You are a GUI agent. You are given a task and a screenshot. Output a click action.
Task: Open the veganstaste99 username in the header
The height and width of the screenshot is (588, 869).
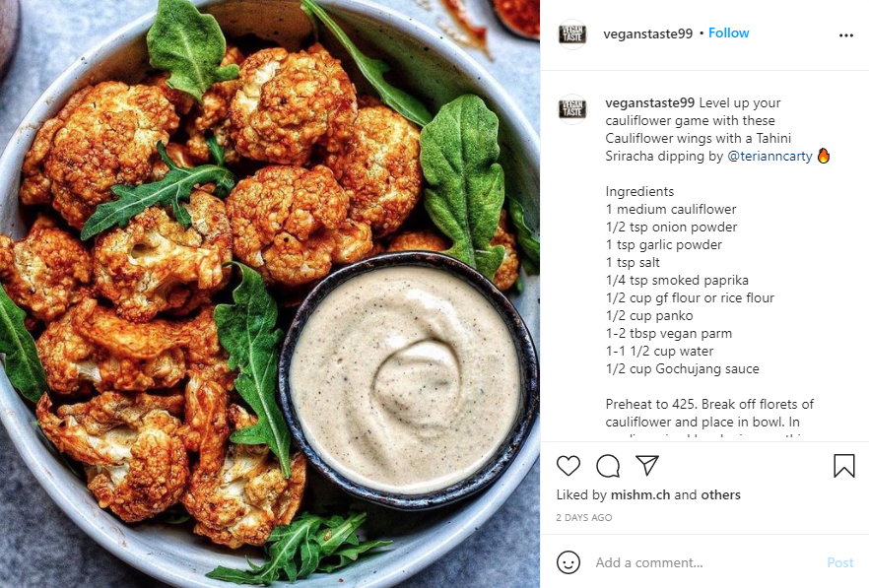click(648, 33)
